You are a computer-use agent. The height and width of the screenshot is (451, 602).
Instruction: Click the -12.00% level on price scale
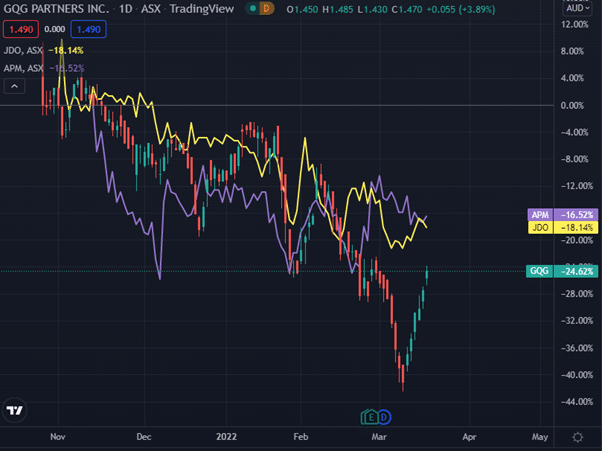[577, 186]
